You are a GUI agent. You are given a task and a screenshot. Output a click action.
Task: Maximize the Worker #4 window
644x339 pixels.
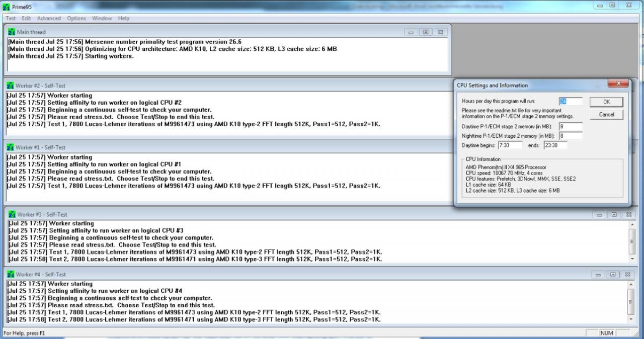click(x=612, y=275)
